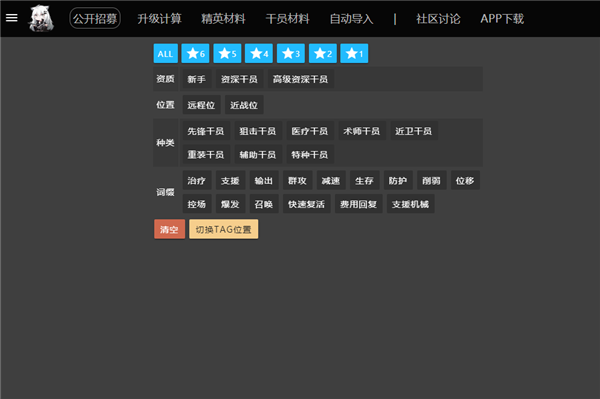Toggle the 3-star rarity filter
600x399 pixels.
coord(291,54)
